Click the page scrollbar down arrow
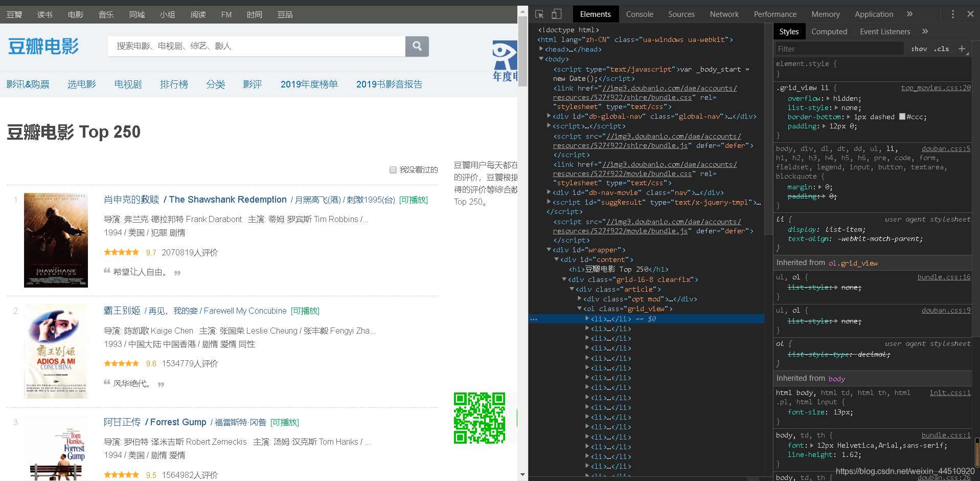The height and width of the screenshot is (481, 980). (x=522, y=474)
